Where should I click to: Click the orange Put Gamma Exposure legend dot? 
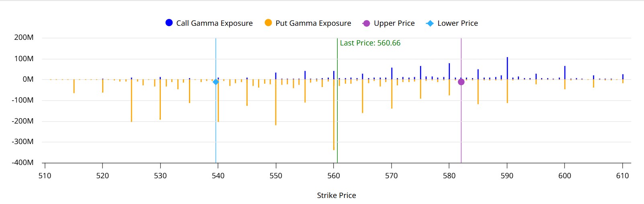click(268, 23)
